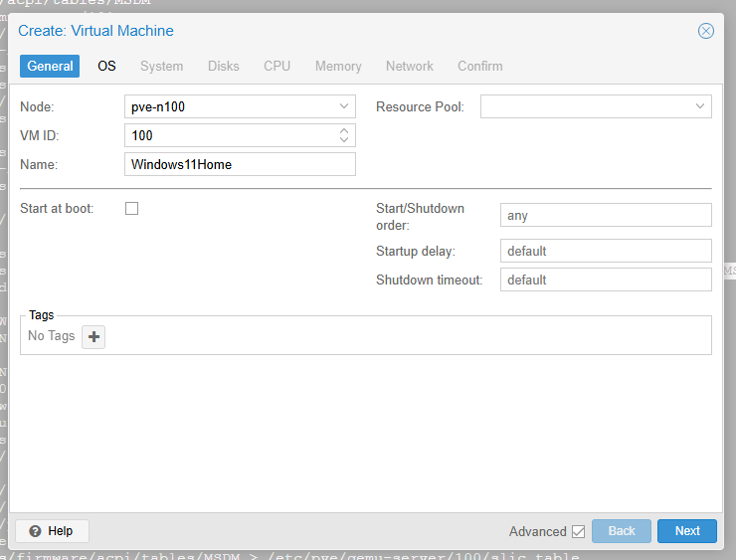Click the Startup delay input field

[606, 251]
